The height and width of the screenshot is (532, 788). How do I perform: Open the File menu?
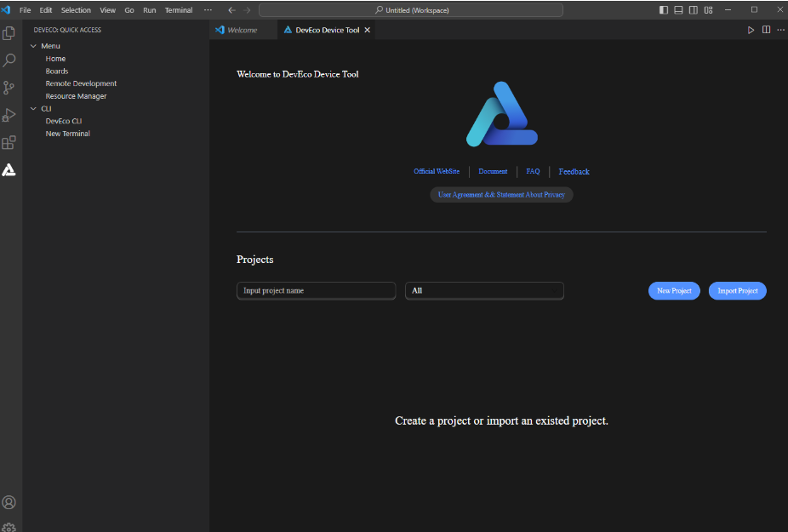click(x=26, y=10)
